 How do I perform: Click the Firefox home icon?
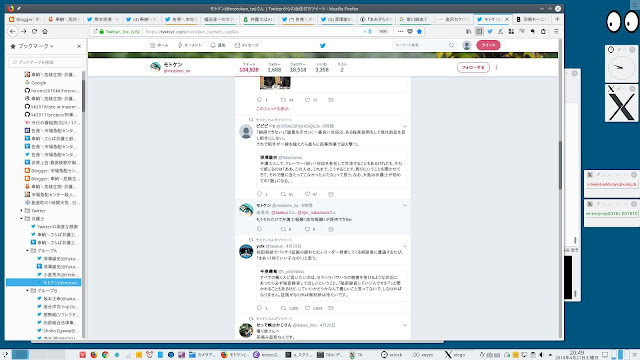pyautogui.click(x=45, y=31)
